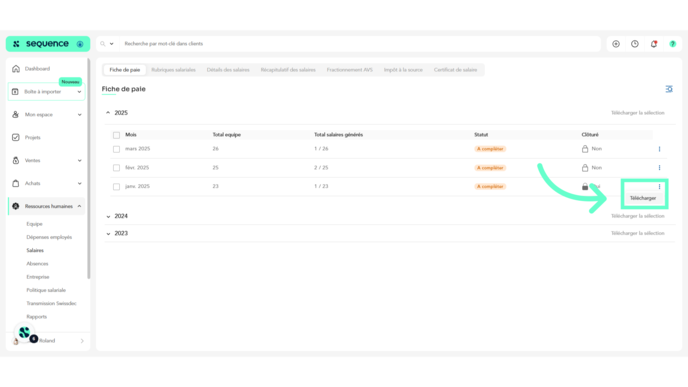Image resolution: width=688 pixels, height=387 pixels.
Task: Tick the select-all checkbox in Mois header
Action: [x=116, y=135]
